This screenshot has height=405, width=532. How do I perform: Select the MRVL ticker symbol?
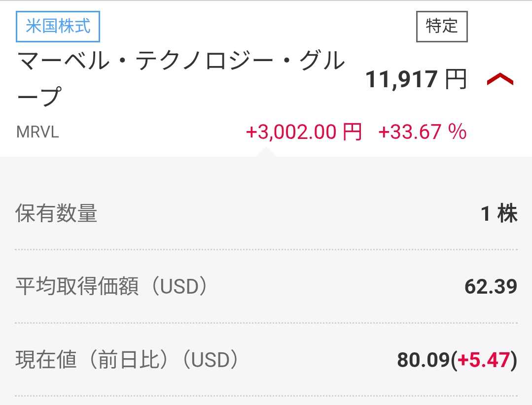38,133
